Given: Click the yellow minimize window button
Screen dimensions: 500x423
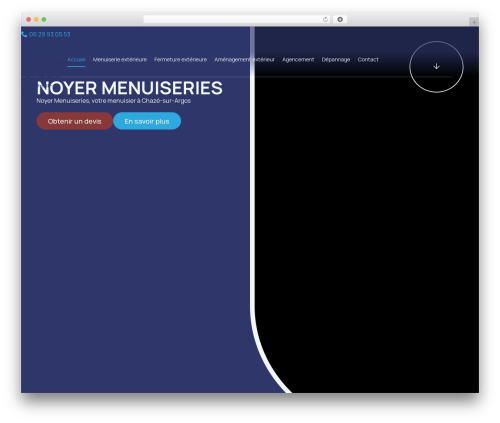Looking at the screenshot, I should pyautogui.click(x=36, y=19).
